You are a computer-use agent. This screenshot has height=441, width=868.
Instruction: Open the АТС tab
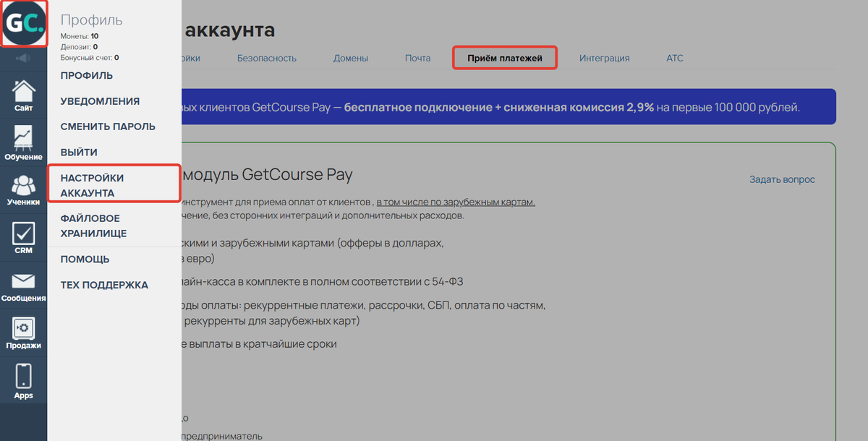674,58
